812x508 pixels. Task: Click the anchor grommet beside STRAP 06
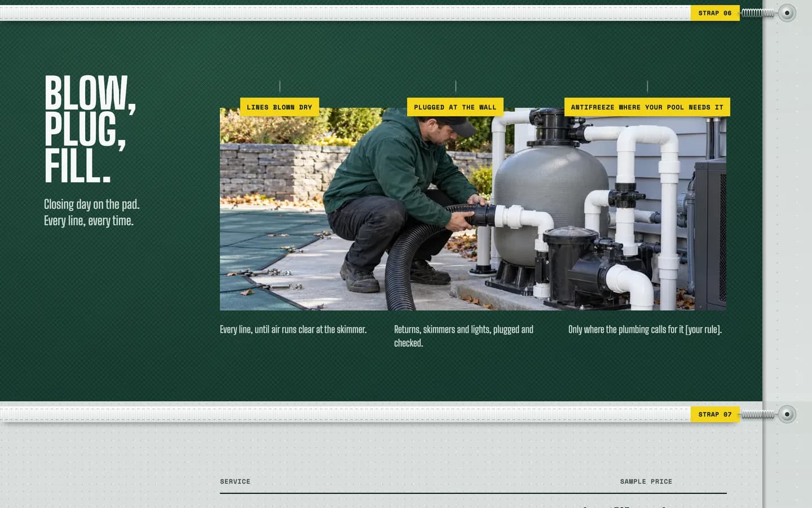(x=787, y=13)
